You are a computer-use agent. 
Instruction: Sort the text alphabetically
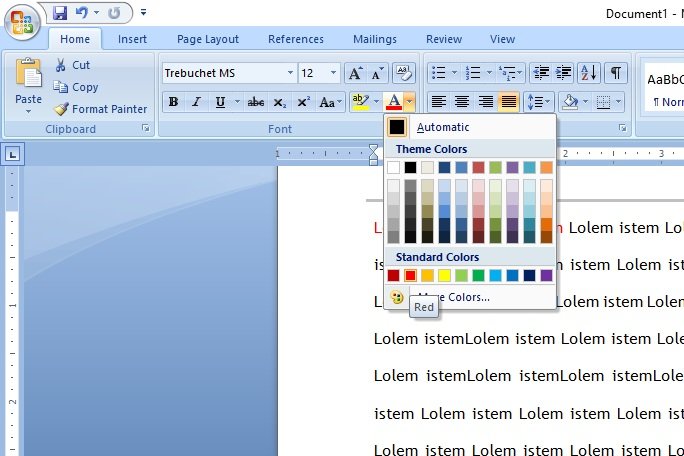[x=589, y=73]
